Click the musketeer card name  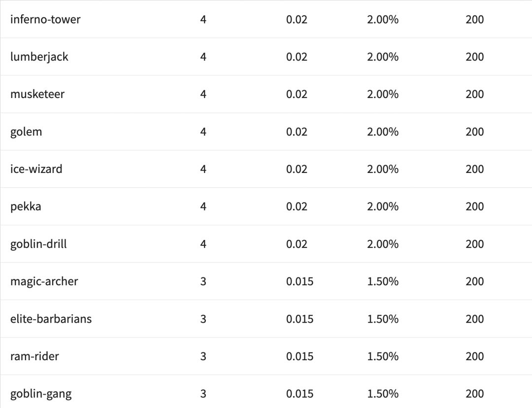[37, 95]
